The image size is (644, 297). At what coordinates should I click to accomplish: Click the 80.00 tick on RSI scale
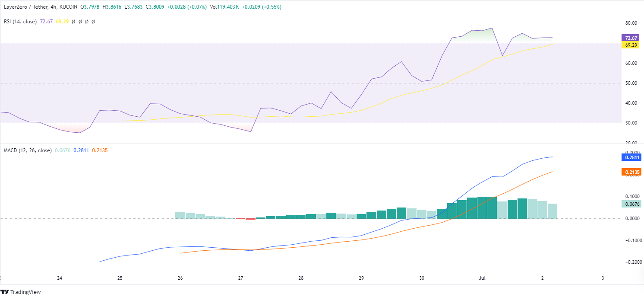coord(631,23)
